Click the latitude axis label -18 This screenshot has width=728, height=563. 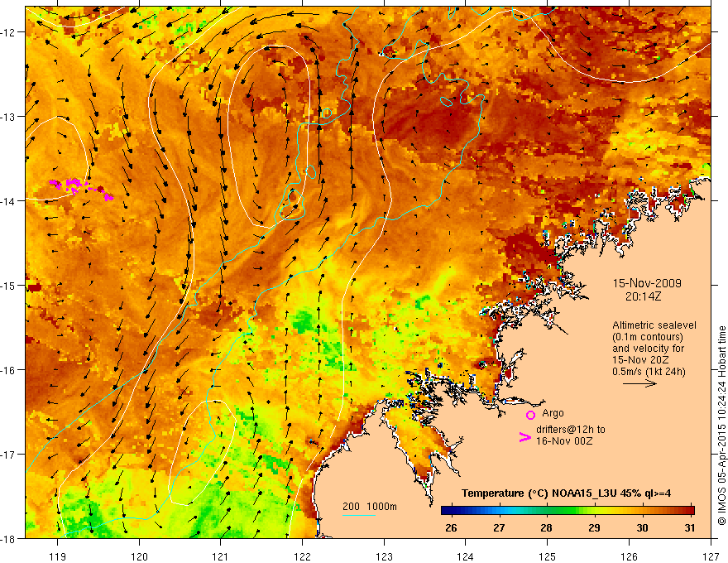coord(8,538)
